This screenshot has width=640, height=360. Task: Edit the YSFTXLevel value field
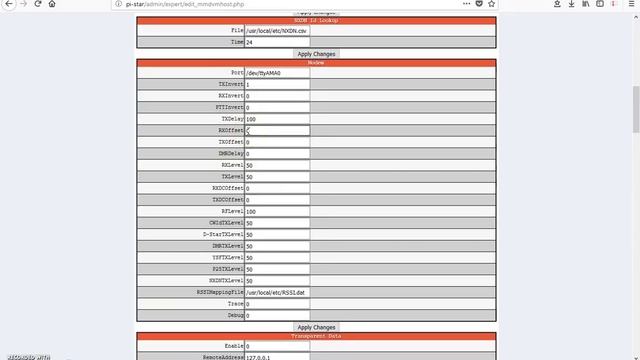[x=277, y=258]
